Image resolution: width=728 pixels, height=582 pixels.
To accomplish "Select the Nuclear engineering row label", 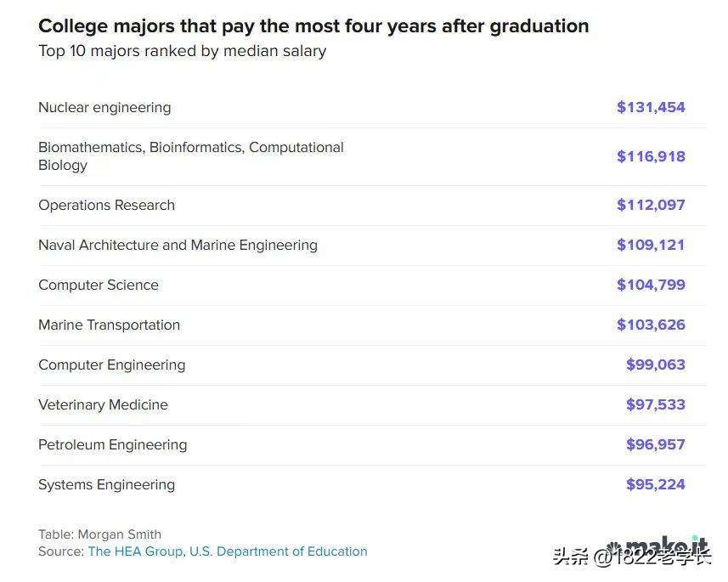I will pos(104,107).
